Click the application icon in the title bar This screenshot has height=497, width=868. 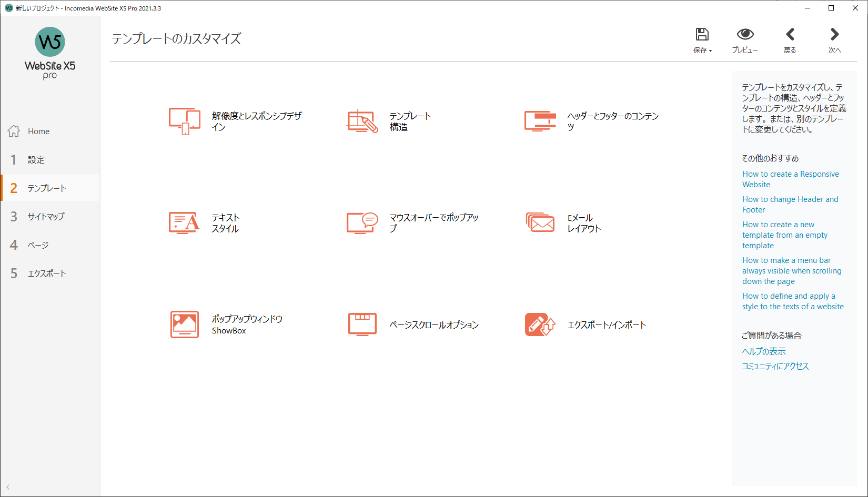click(x=8, y=8)
